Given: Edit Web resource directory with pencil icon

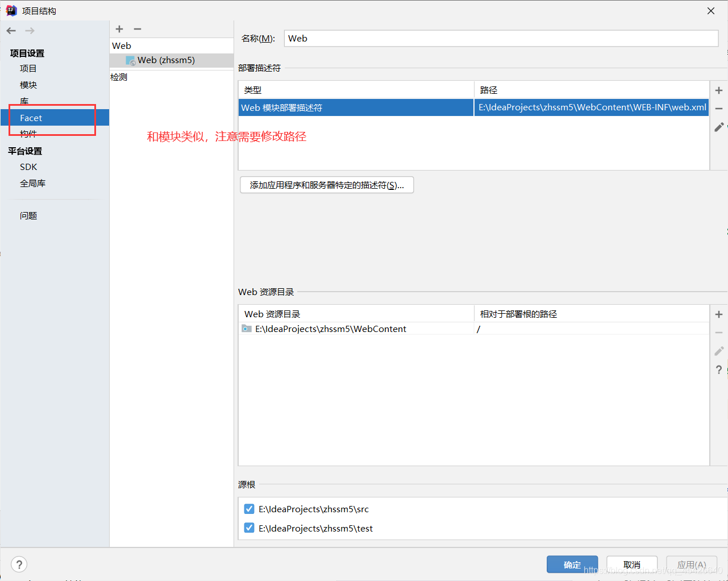Looking at the screenshot, I should pyautogui.click(x=719, y=351).
